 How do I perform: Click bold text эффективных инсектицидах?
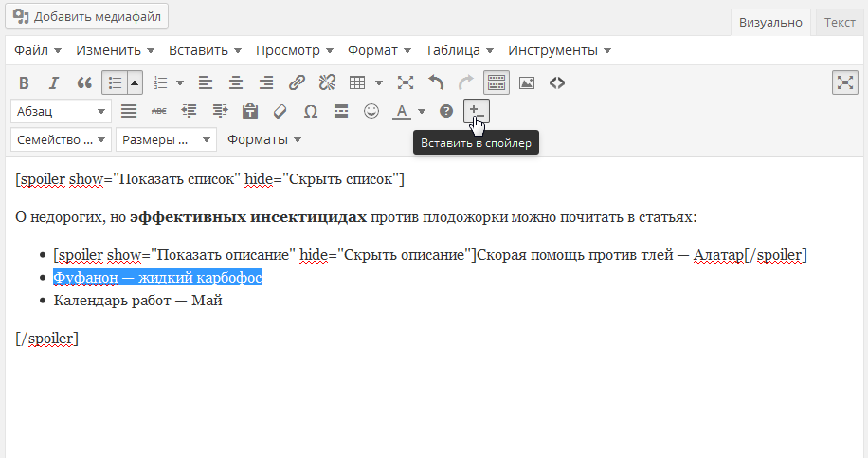pyautogui.click(x=248, y=216)
